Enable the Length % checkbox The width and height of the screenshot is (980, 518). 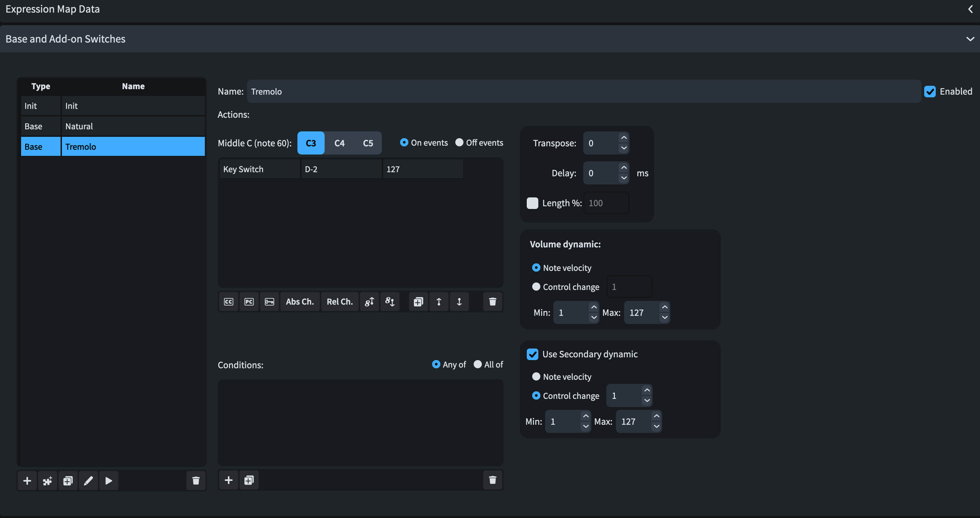532,203
